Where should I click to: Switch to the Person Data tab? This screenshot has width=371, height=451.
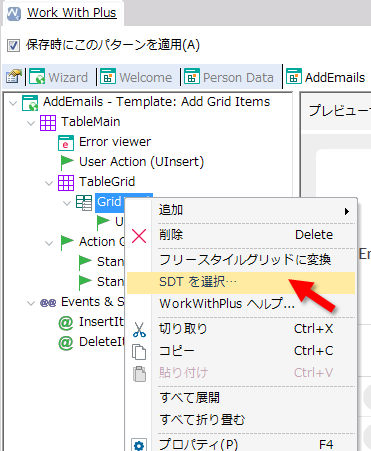click(x=229, y=77)
